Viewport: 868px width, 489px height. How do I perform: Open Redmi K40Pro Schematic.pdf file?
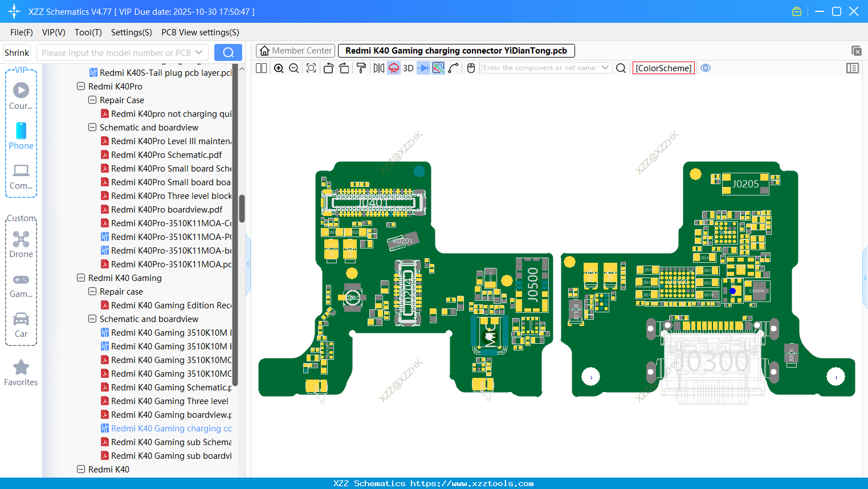(166, 155)
